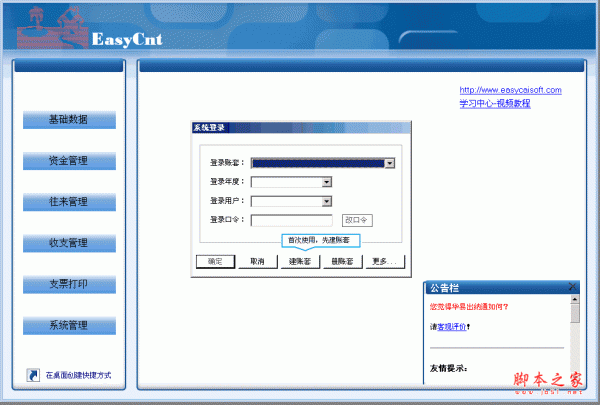Open 系统管理 from the sidebar

[x=69, y=326]
